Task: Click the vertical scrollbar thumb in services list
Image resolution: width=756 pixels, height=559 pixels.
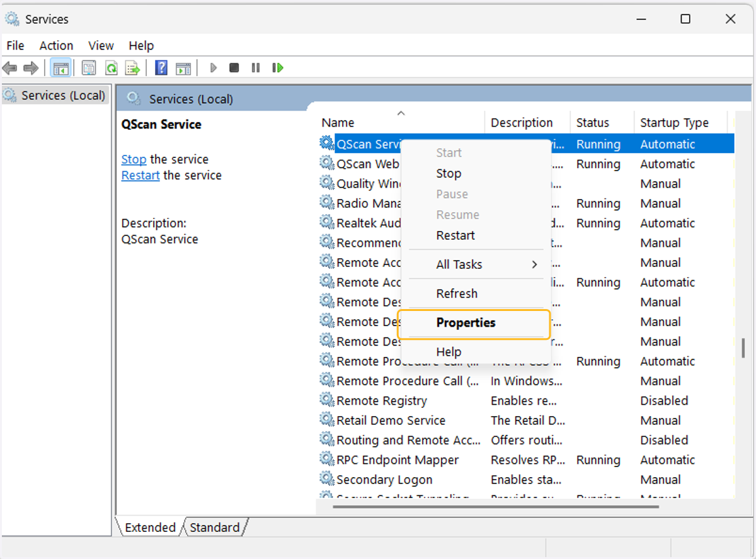Action: (x=743, y=347)
